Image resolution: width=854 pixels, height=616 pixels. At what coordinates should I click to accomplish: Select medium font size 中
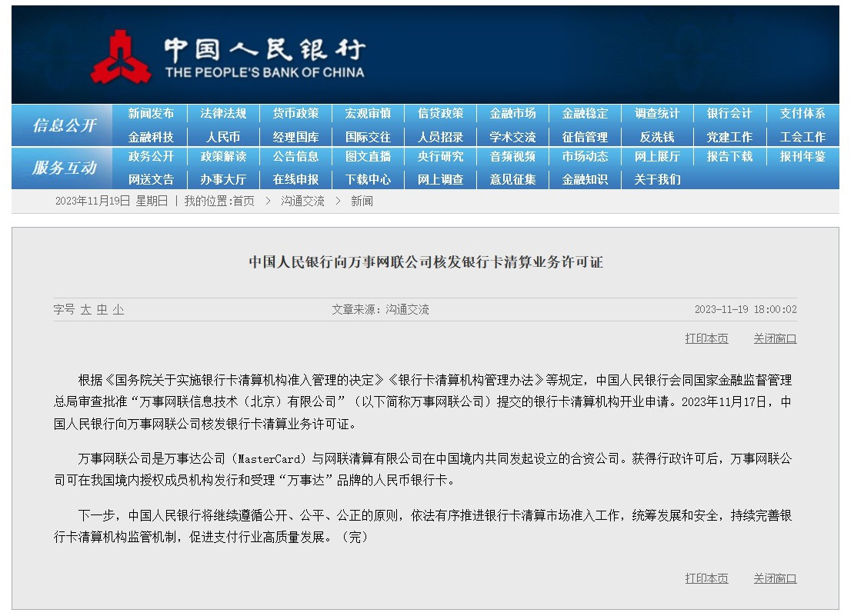[102, 310]
